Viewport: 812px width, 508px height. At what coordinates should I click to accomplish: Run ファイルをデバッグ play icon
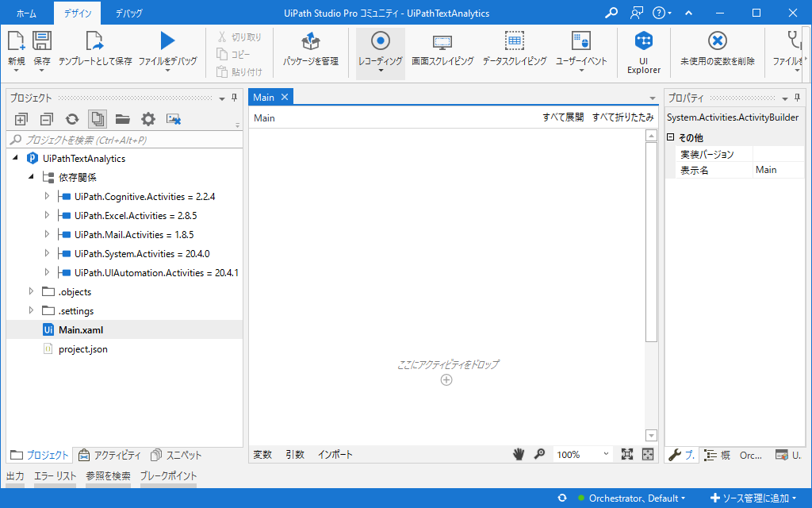[x=167, y=41]
